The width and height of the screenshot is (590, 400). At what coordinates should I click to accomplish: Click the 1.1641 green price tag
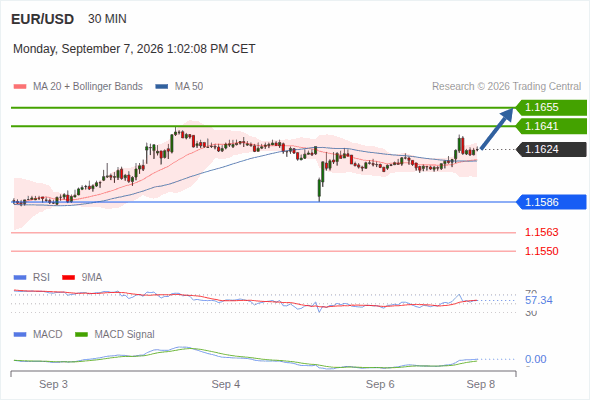(x=551, y=126)
